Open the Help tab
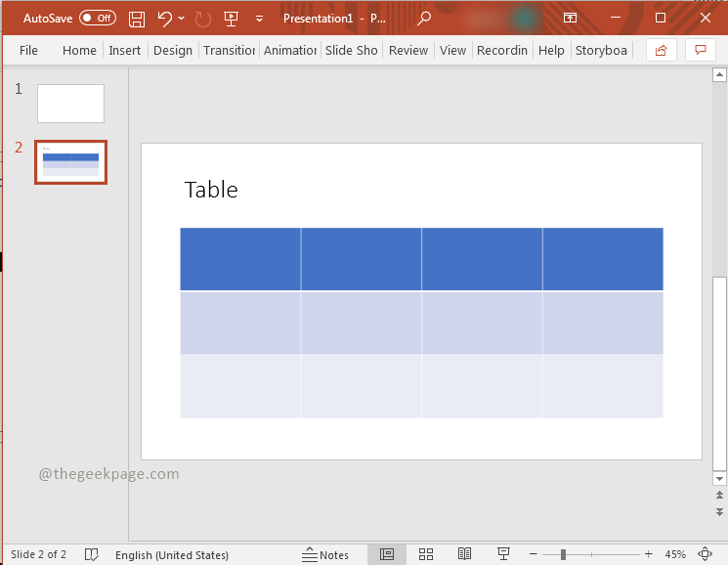 click(x=551, y=50)
